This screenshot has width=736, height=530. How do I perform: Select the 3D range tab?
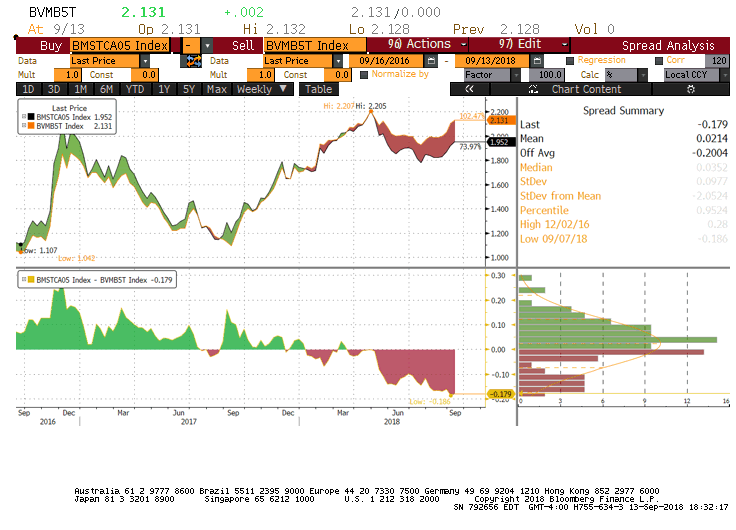click(54, 89)
